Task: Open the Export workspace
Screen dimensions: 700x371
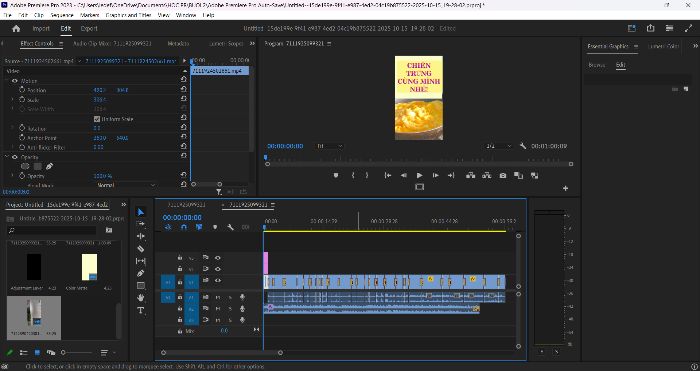Action: coord(89,29)
